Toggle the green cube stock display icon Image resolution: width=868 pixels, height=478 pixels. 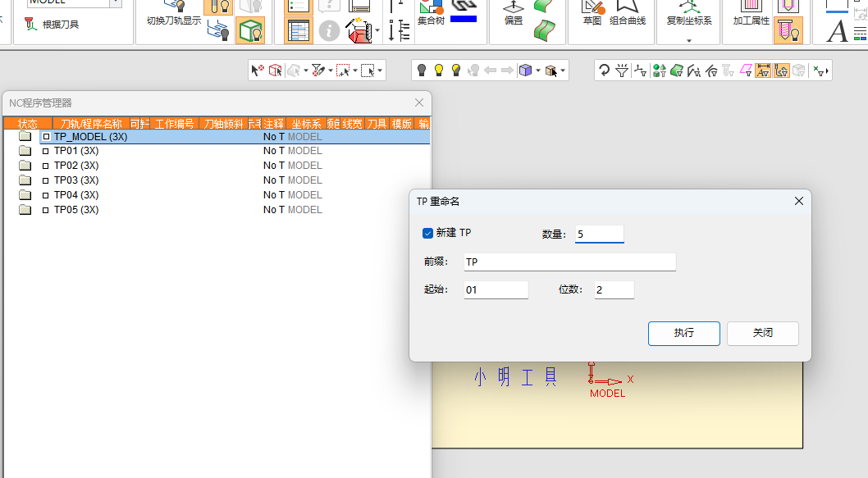coord(249,31)
